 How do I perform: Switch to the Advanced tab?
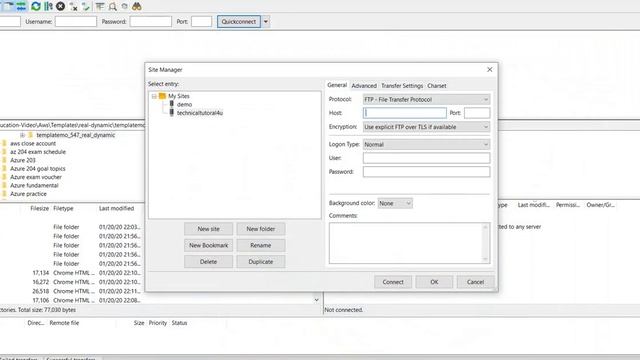pos(364,86)
